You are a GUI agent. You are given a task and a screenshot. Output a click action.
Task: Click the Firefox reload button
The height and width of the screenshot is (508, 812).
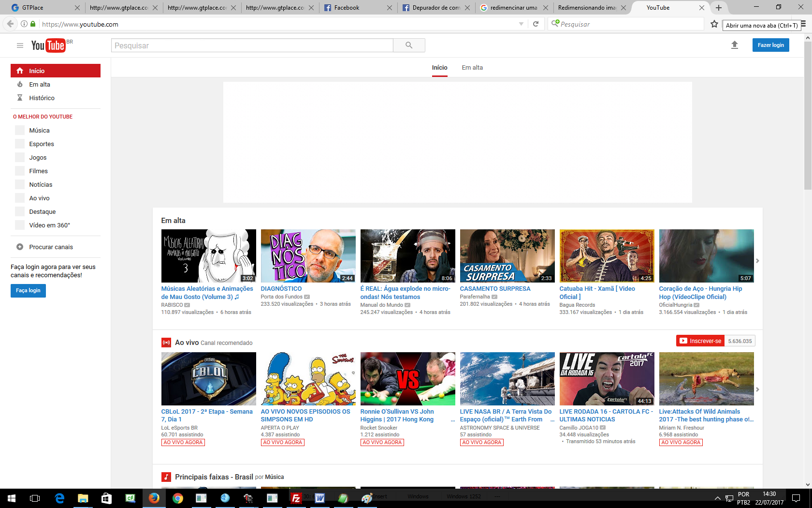(x=536, y=24)
